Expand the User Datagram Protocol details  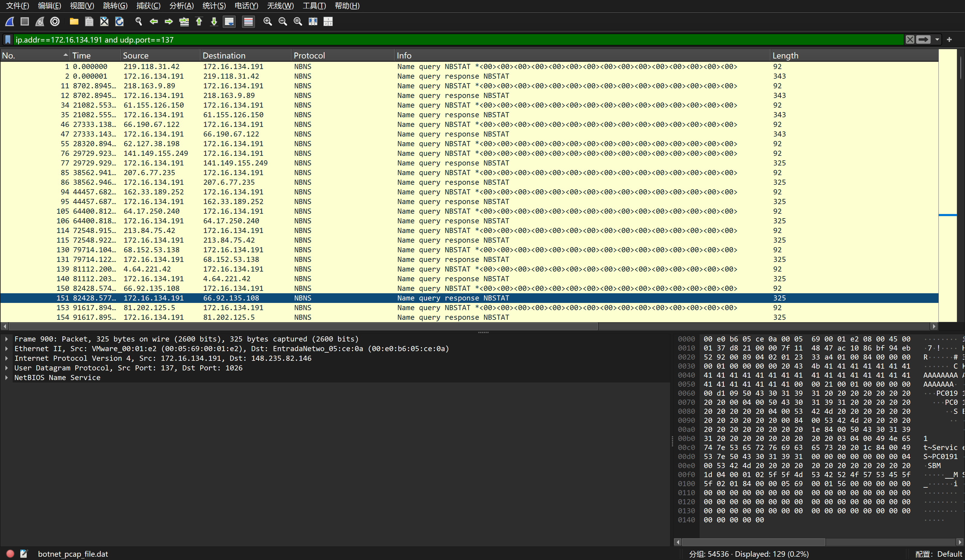(x=7, y=368)
